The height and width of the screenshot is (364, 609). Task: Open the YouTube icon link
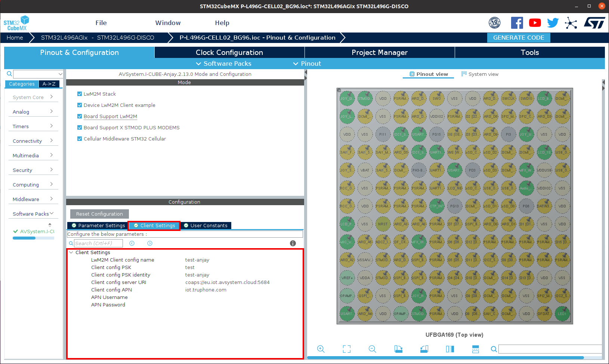(x=535, y=23)
